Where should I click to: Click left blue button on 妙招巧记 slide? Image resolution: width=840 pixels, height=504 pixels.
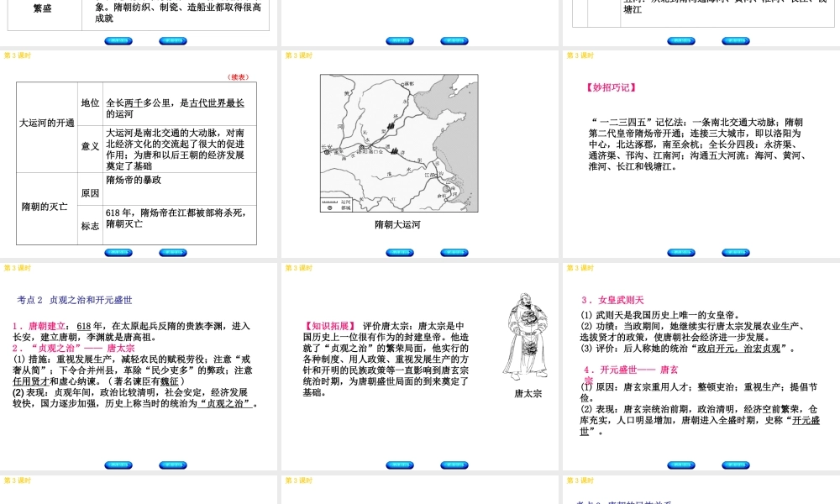[681, 253]
